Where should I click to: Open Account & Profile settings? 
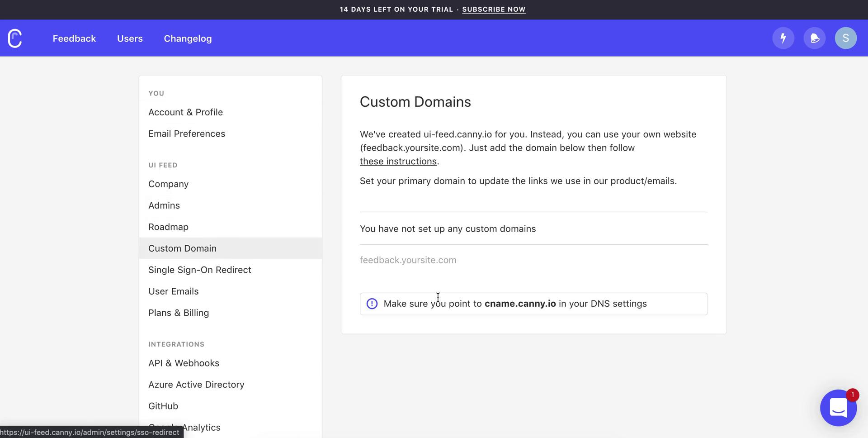(185, 112)
